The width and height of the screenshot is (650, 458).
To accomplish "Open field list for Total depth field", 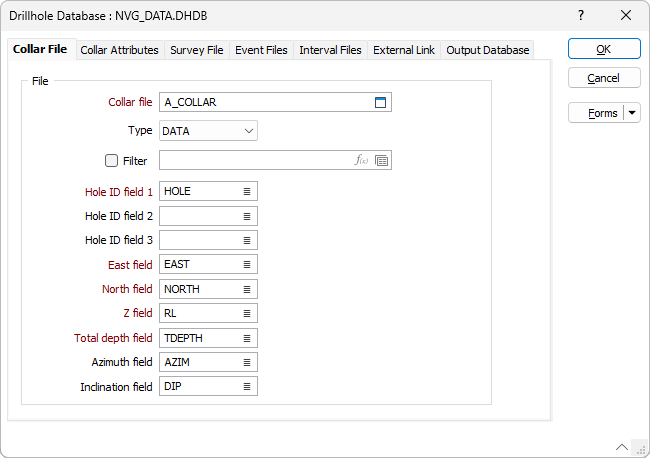I will point(247,338).
